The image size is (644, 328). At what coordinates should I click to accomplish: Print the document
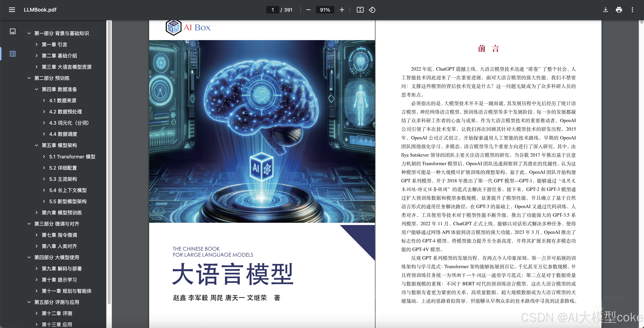pyautogui.click(x=619, y=10)
